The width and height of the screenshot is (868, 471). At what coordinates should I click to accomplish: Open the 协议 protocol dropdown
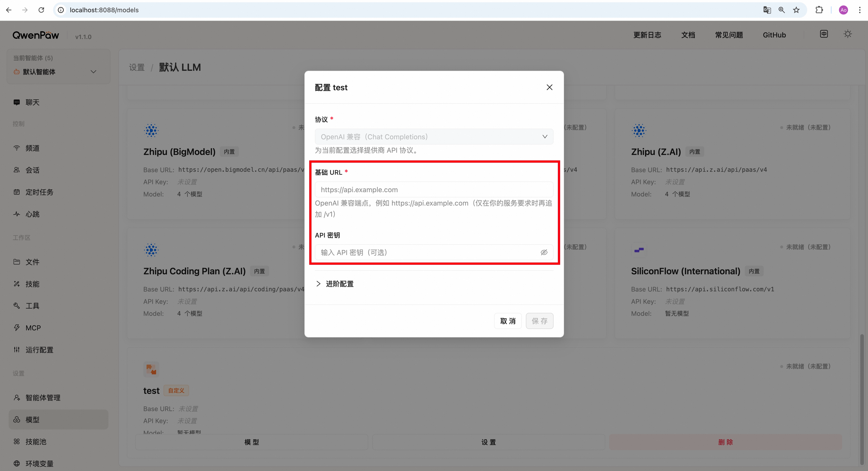[434, 137]
